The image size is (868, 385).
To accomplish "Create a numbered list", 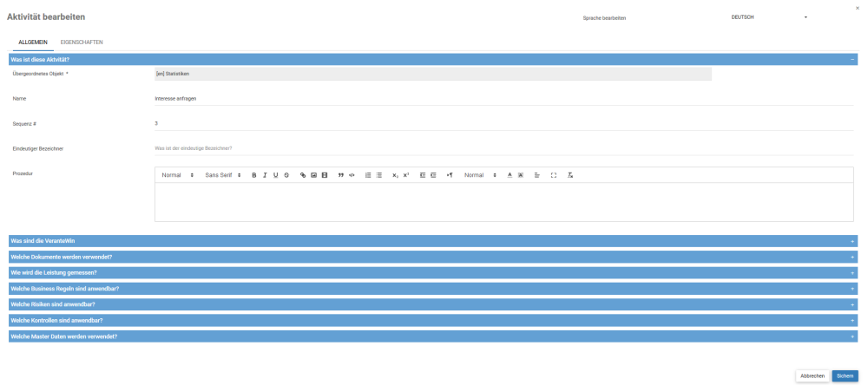I will (x=368, y=175).
